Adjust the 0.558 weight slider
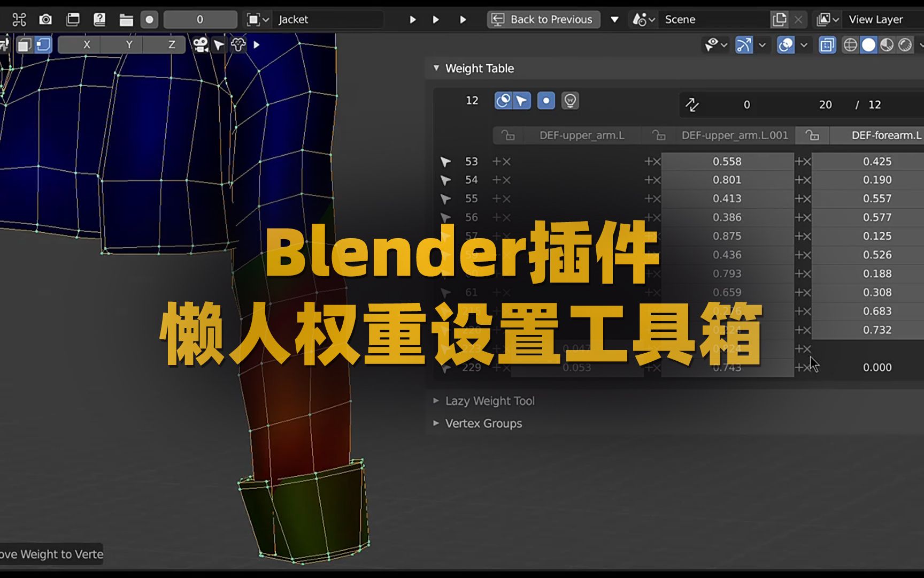 coord(727,161)
